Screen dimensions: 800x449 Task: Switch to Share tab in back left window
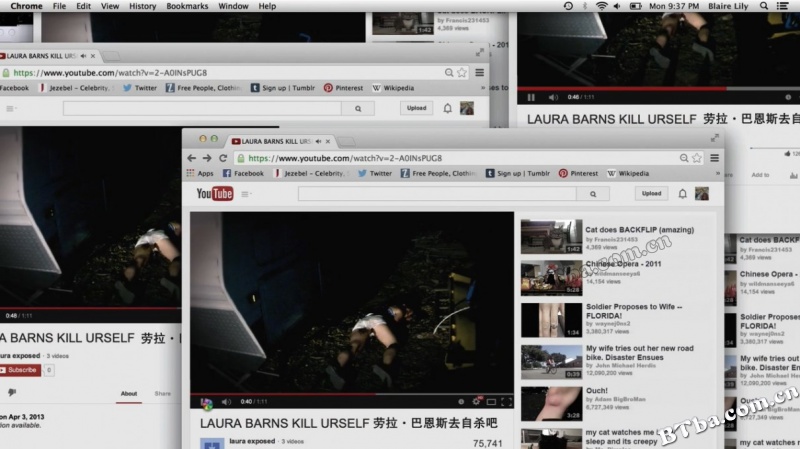coord(163,393)
